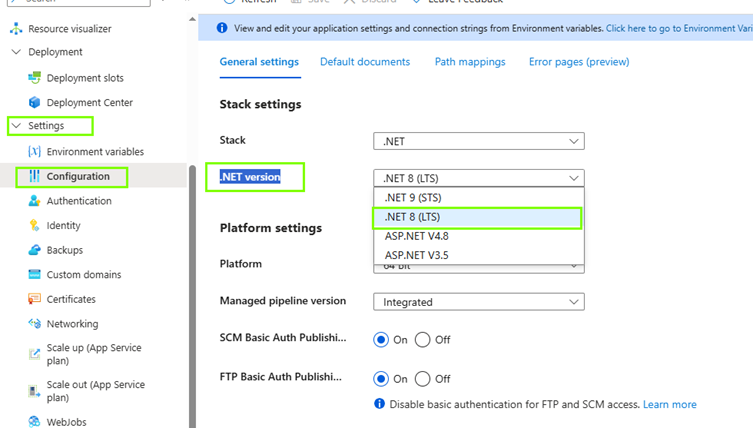Click the Networking icon
The width and height of the screenshot is (753, 428).
[35, 324]
